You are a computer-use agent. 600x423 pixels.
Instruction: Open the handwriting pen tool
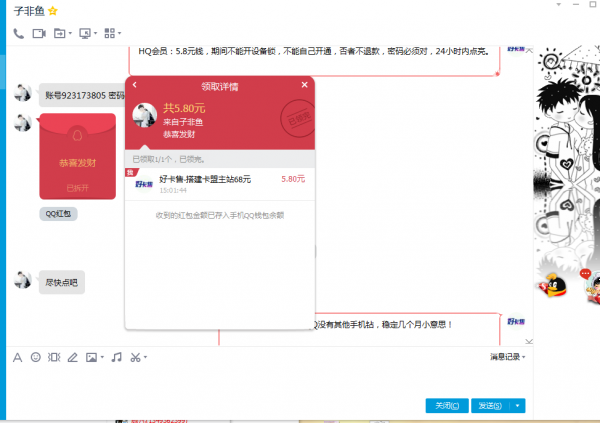pyautogui.click(x=73, y=358)
